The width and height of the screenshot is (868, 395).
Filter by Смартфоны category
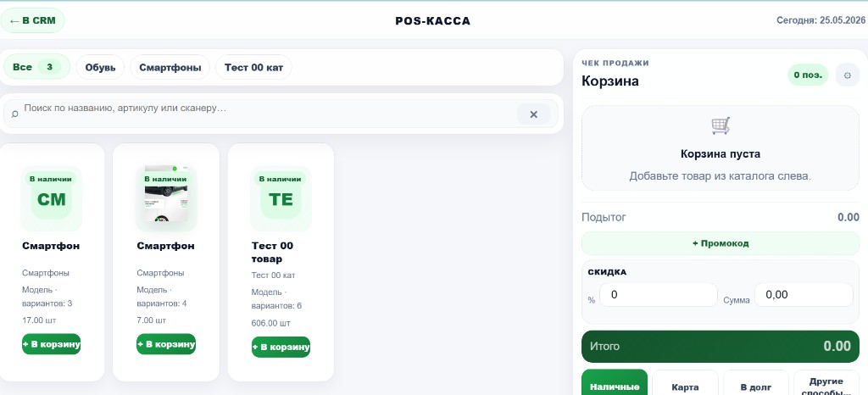coord(170,68)
